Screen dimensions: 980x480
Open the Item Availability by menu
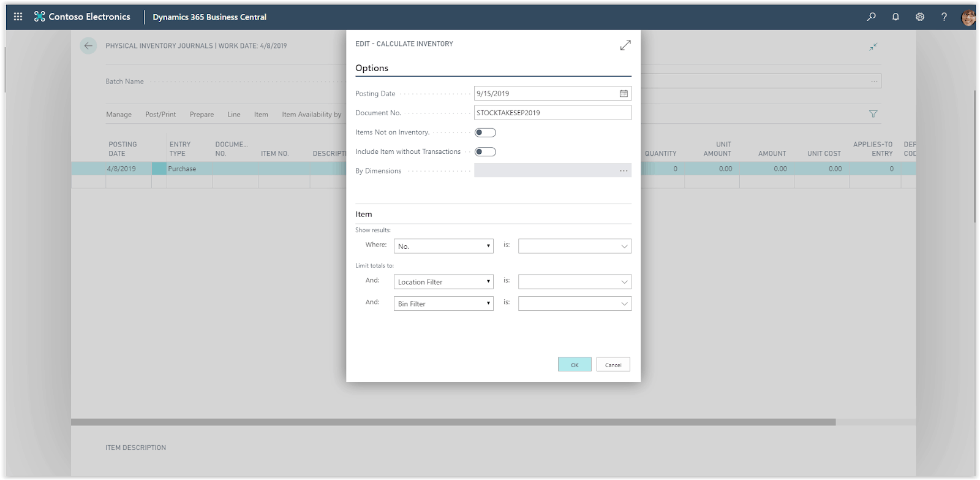point(312,114)
